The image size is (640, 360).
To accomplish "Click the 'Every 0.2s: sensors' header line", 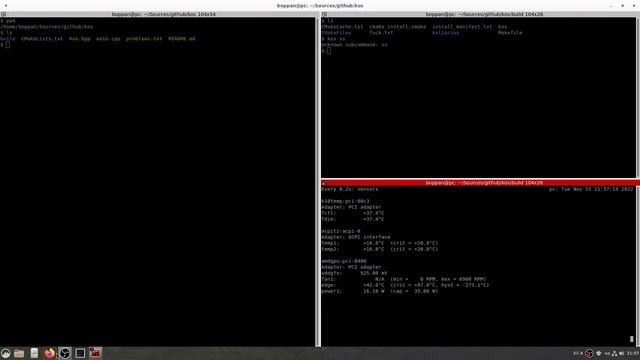I will point(349,189).
